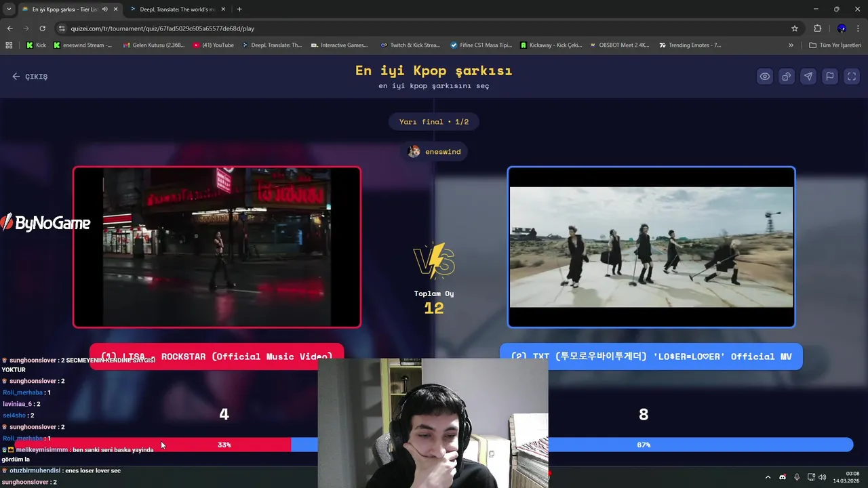The width and height of the screenshot is (868, 488).
Task: Click the report flag icon
Action: click(829, 77)
